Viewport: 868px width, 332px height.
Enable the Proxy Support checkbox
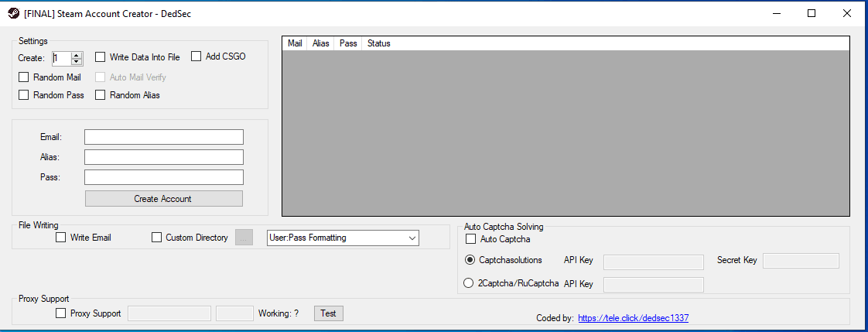click(61, 313)
